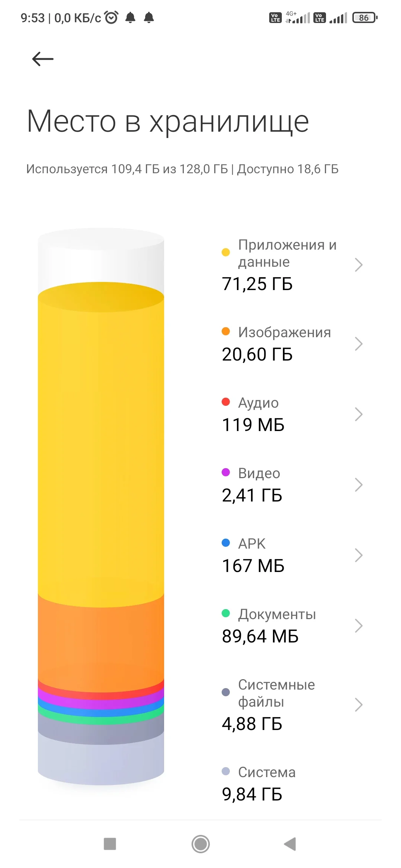This screenshot has height=868, width=401.
Task: Tap the battery indicator in status bar
Action: [x=365, y=17]
